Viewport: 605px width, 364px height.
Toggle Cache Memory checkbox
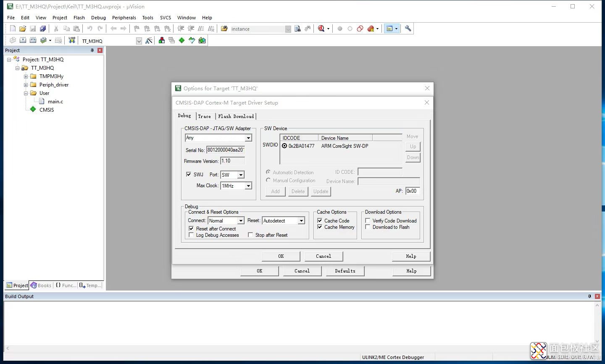pos(320,227)
